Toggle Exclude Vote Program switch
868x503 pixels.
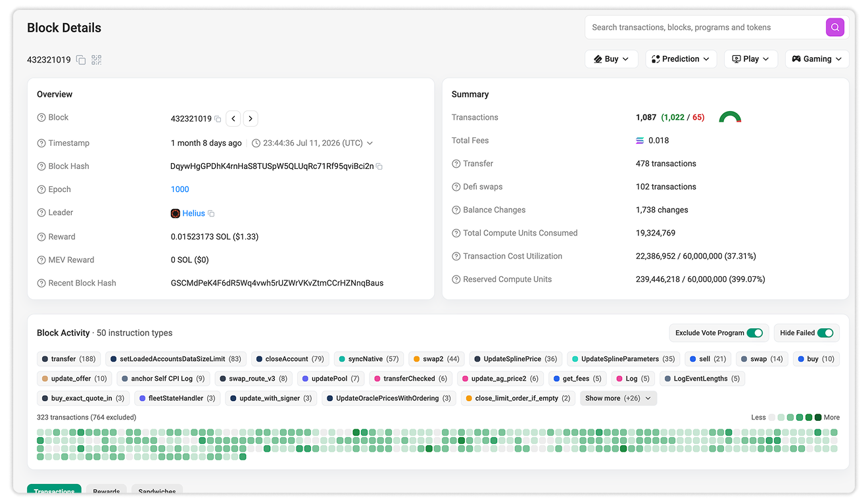(754, 333)
